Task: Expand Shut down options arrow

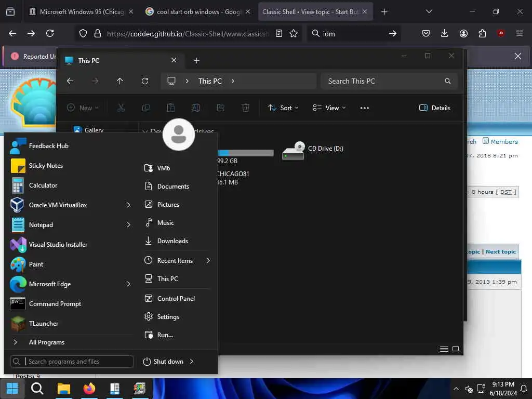Action: (192, 362)
